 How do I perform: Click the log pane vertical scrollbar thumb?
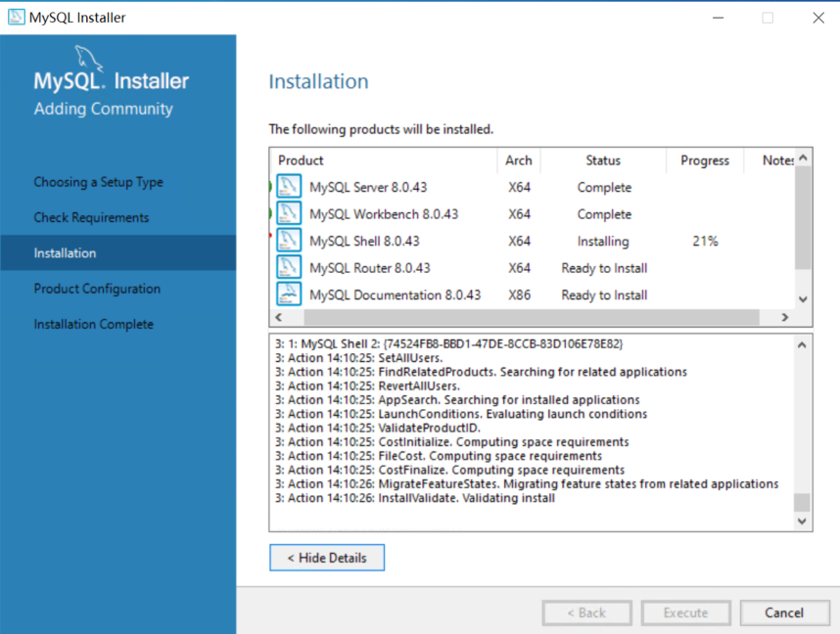pyautogui.click(x=802, y=503)
